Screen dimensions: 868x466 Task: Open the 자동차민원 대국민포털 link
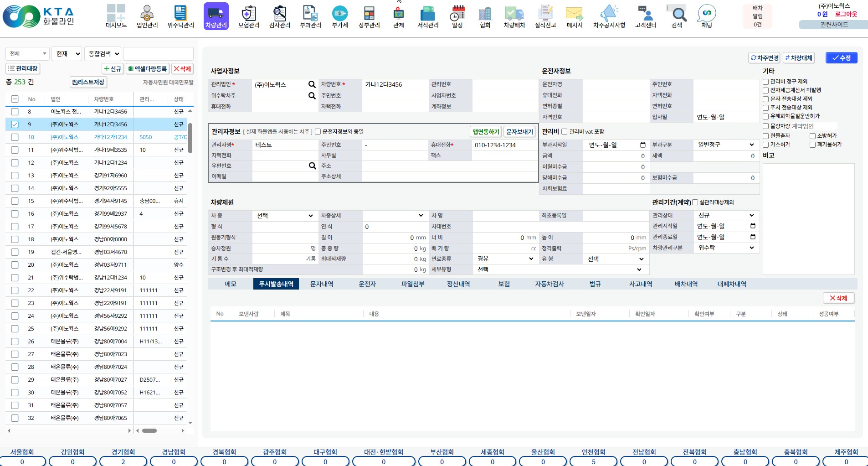168,83
